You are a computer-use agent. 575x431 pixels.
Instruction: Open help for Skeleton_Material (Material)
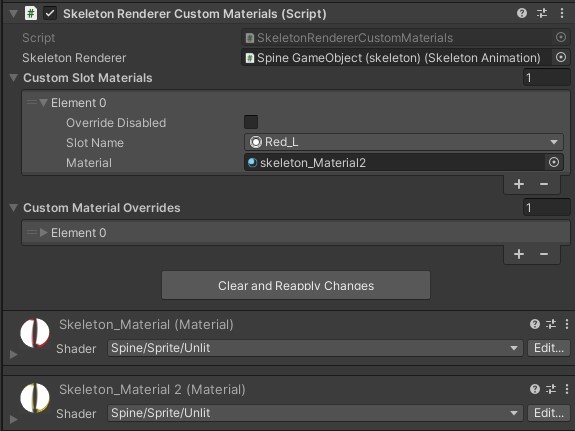click(x=535, y=324)
